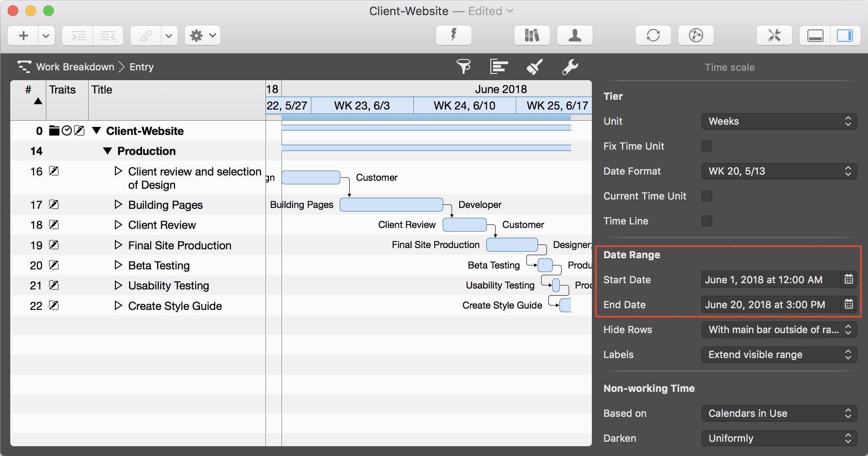Click the Title column header

pos(102,90)
